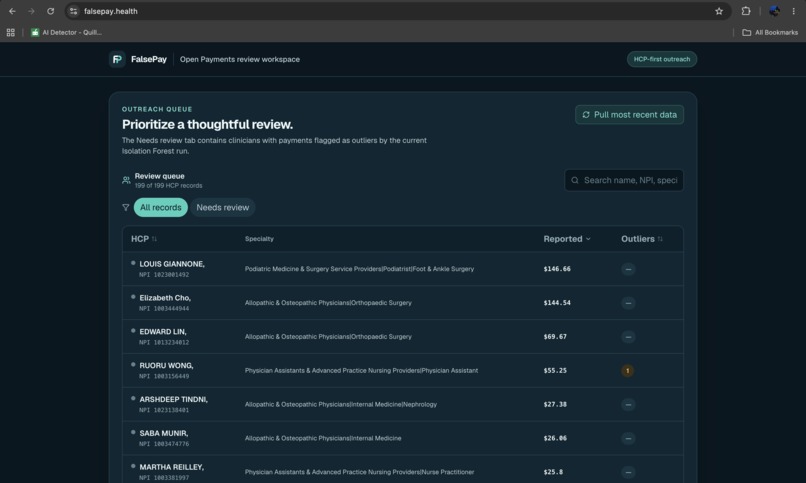The width and height of the screenshot is (806, 483).
Task: Open AI Detector - Quill bookmark
Action: pos(66,32)
